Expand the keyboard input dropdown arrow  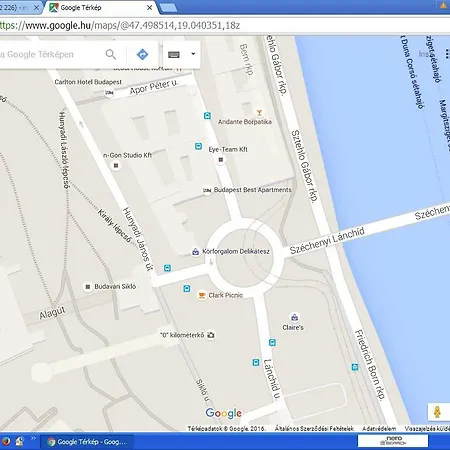[x=193, y=54]
